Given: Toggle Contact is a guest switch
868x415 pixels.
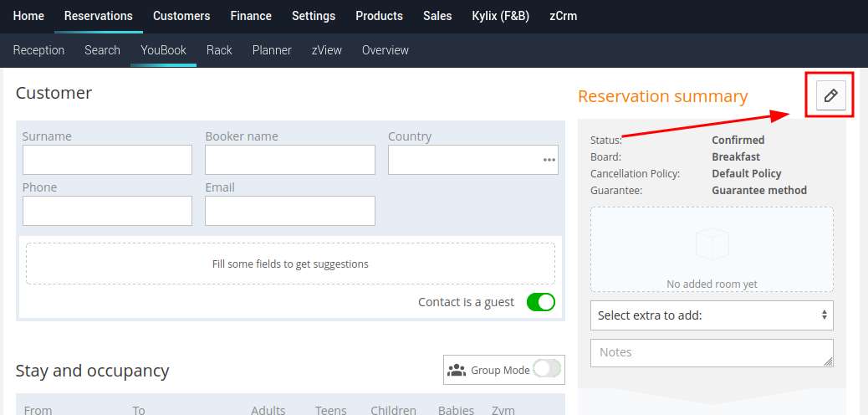Looking at the screenshot, I should tap(540, 302).
